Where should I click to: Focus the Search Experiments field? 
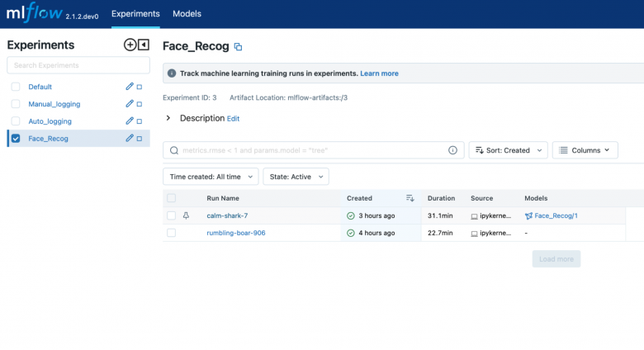[x=78, y=65]
